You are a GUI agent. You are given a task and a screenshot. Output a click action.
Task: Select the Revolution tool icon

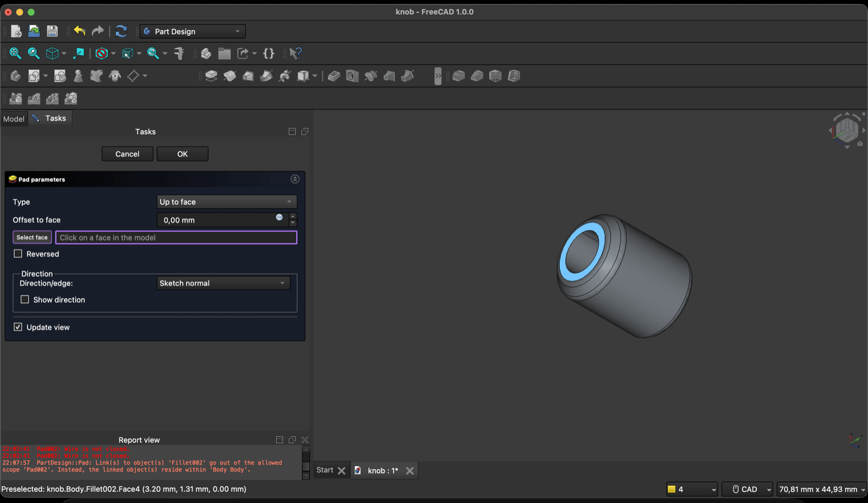click(x=229, y=76)
